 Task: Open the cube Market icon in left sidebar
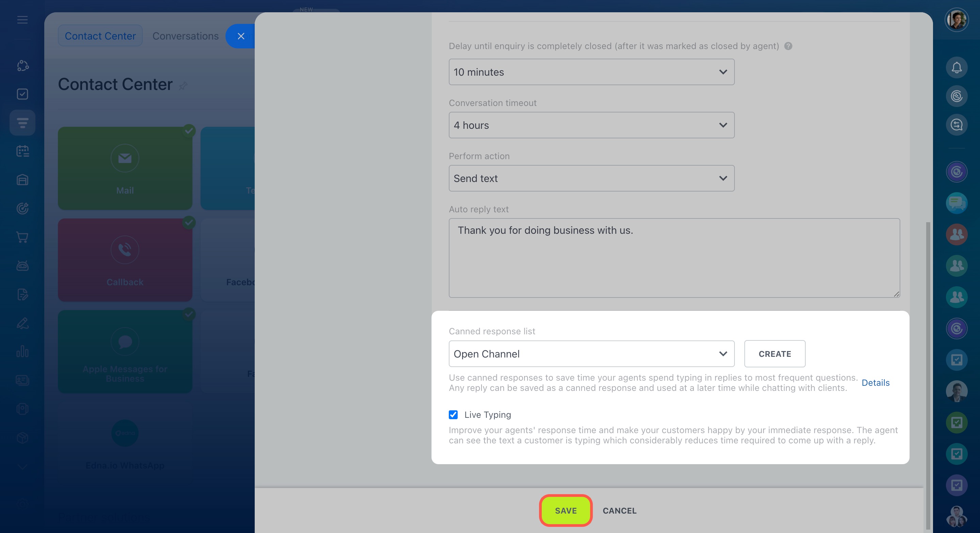[x=22, y=438]
